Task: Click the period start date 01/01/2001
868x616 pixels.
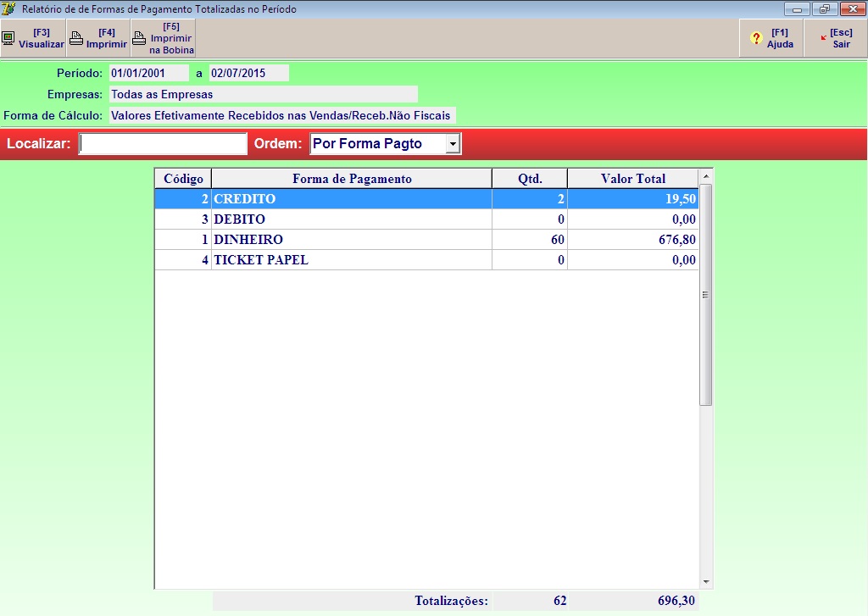Action: pos(149,73)
